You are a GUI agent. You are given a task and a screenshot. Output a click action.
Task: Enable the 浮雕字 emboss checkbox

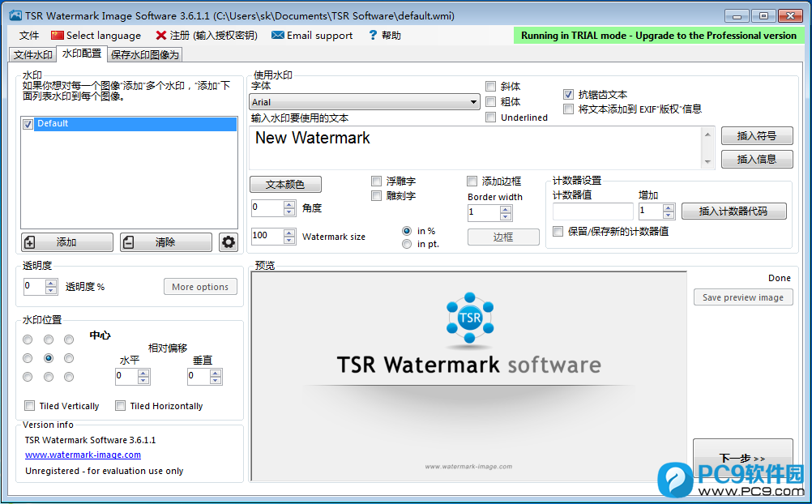[377, 181]
